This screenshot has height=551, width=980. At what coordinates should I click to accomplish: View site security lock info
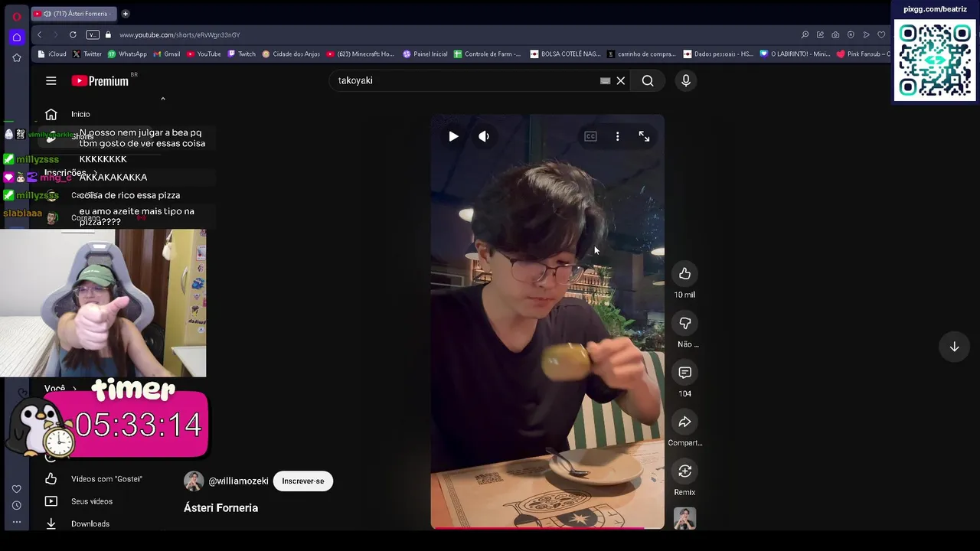(108, 34)
